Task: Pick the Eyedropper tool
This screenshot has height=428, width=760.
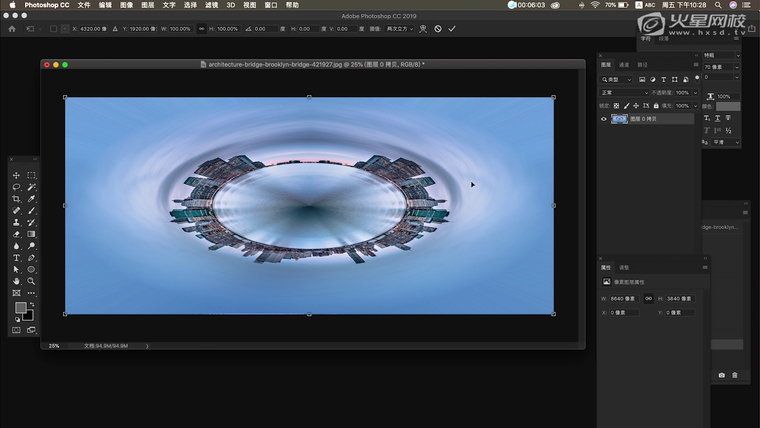Action: 31,199
